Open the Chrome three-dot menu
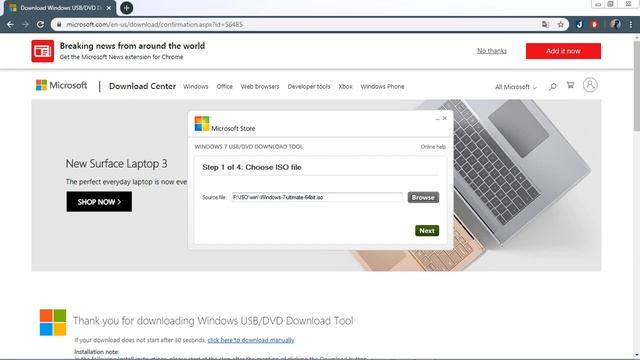The height and width of the screenshot is (360, 640). [x=631, y=24]
